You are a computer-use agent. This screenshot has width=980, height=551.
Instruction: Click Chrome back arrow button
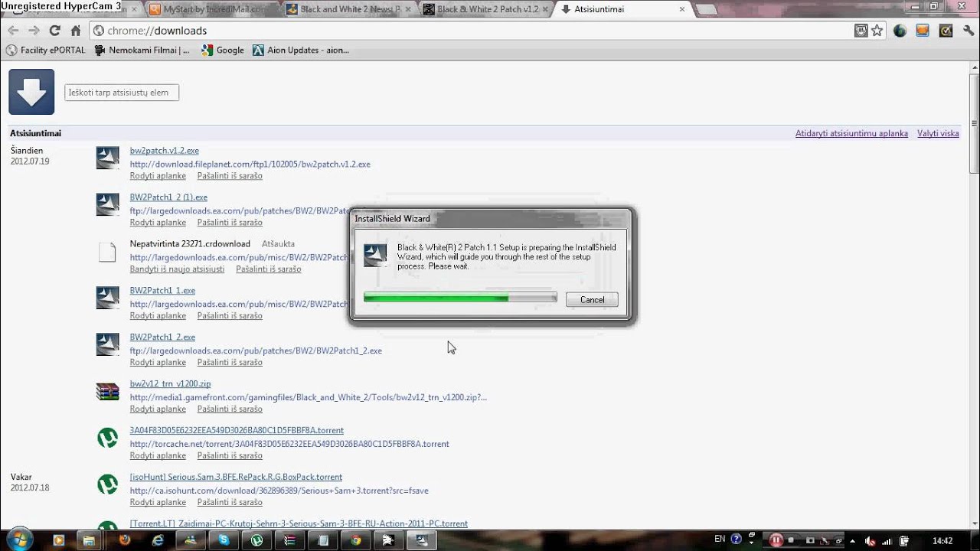13,31
